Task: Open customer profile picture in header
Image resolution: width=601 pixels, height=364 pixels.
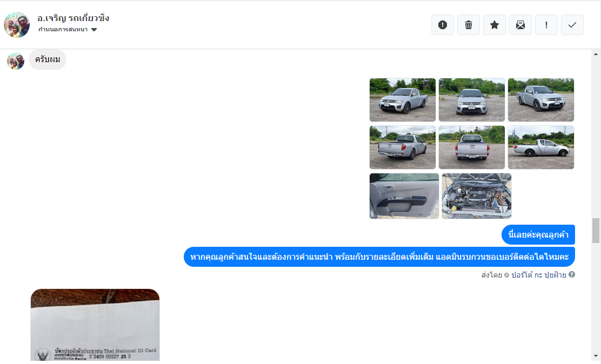Action: 16,25
